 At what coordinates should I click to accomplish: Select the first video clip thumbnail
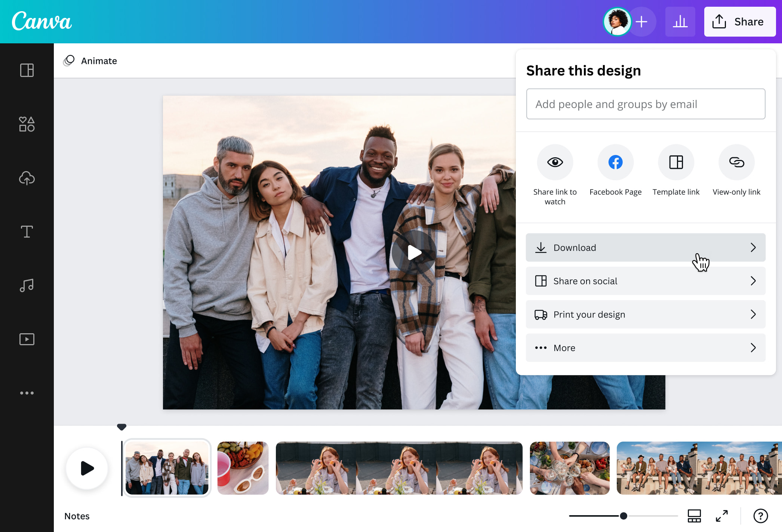click(x=167, y=468)
